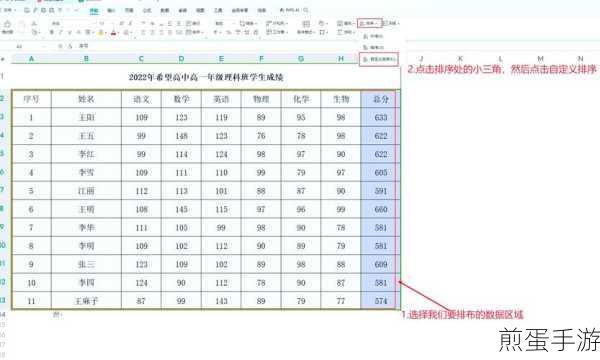Switch to the 页面 (Page) ribbon tab
This screenshot has width=600, height=360.
[x=129, y=11]
